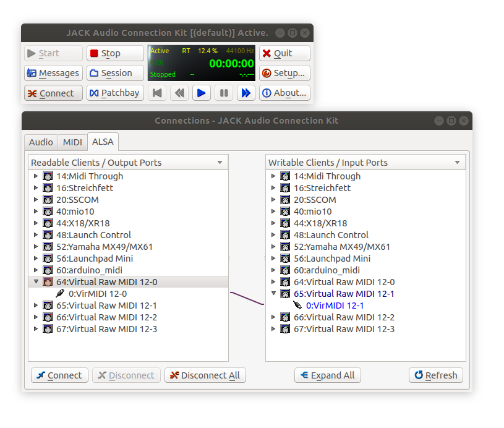Open the Patchbay window
The width and height of the screenshot is (504, 428).
coord(115,93)
